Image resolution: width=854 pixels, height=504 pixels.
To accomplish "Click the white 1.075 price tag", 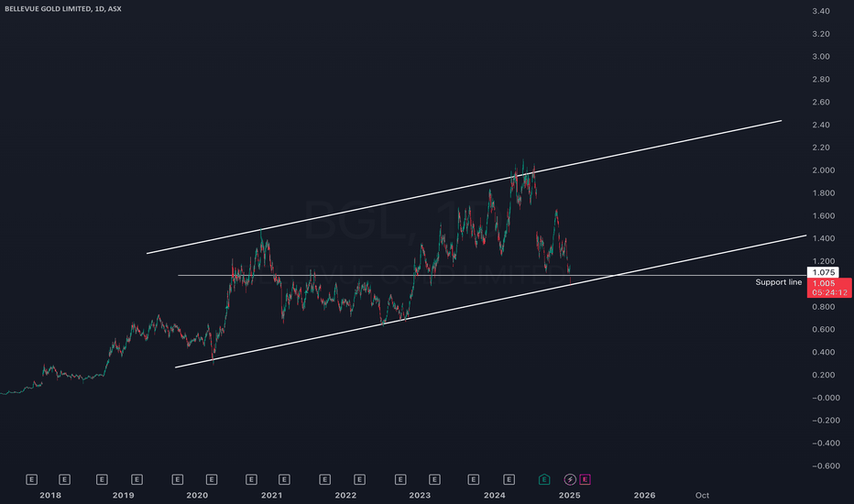I will click(x=823, y=272).
